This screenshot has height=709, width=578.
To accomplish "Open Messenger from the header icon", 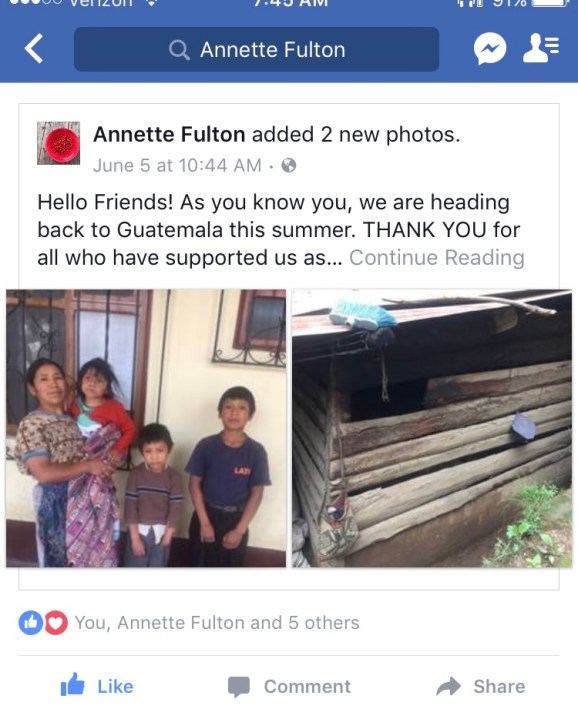I will (490, 48).
